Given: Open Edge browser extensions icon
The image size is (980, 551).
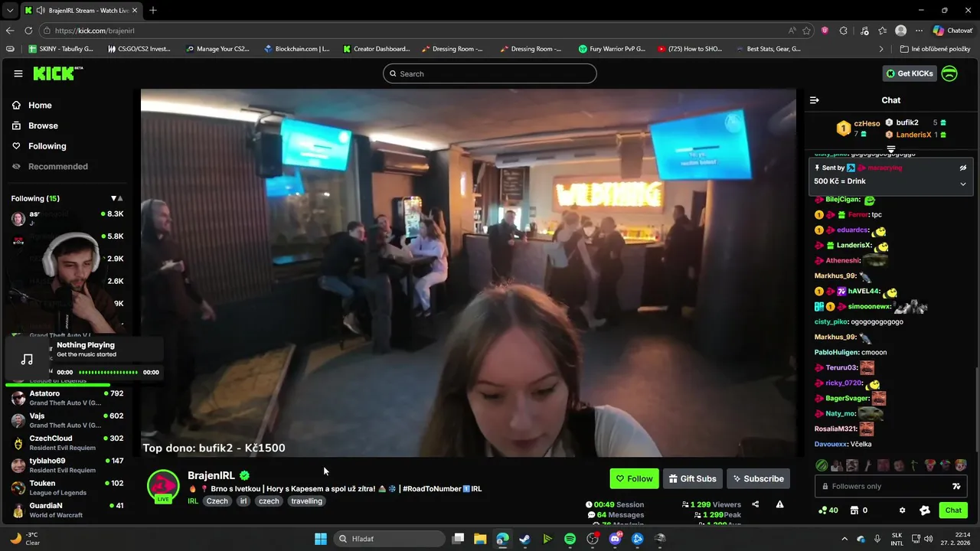Looking at the screenshot, I should 843,31.
